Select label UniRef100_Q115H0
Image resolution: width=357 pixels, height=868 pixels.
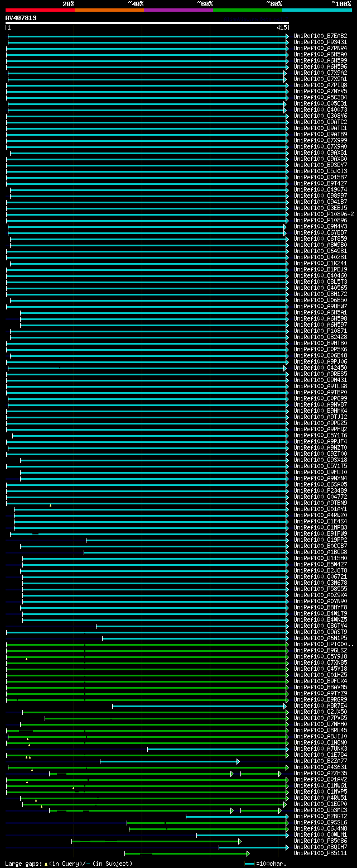coord(320,558)
